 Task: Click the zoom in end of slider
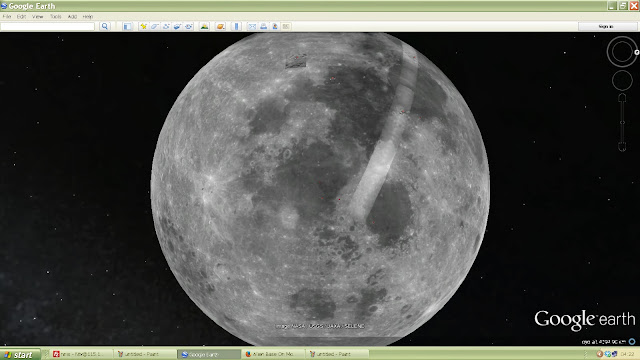(x=622, y=98)
